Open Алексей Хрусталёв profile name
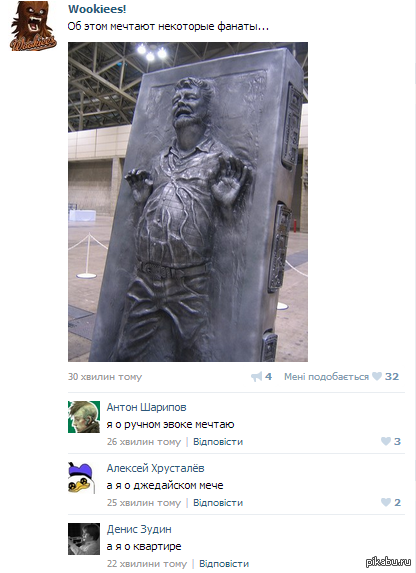416x573 pixels. pyautogui.click(x=155, y=468)
